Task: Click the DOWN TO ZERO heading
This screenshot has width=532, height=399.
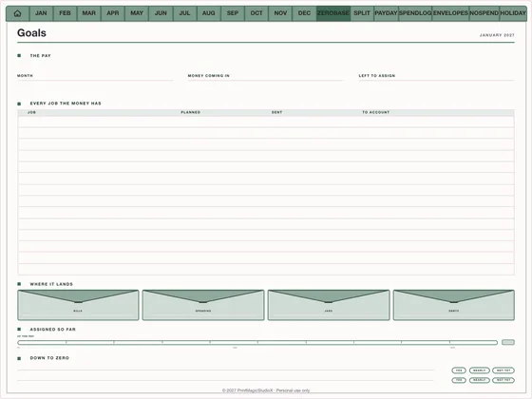Action: [49, 358]
